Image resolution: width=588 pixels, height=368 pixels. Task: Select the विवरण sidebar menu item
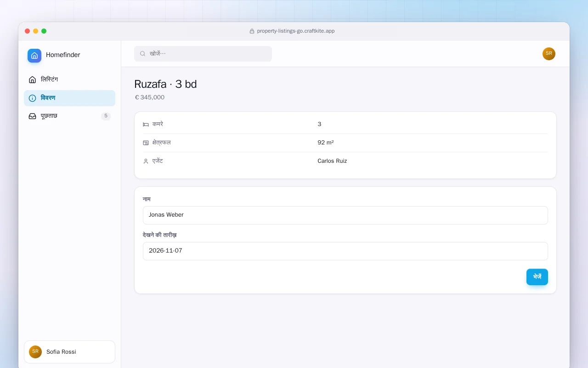(x=69, y=98)
